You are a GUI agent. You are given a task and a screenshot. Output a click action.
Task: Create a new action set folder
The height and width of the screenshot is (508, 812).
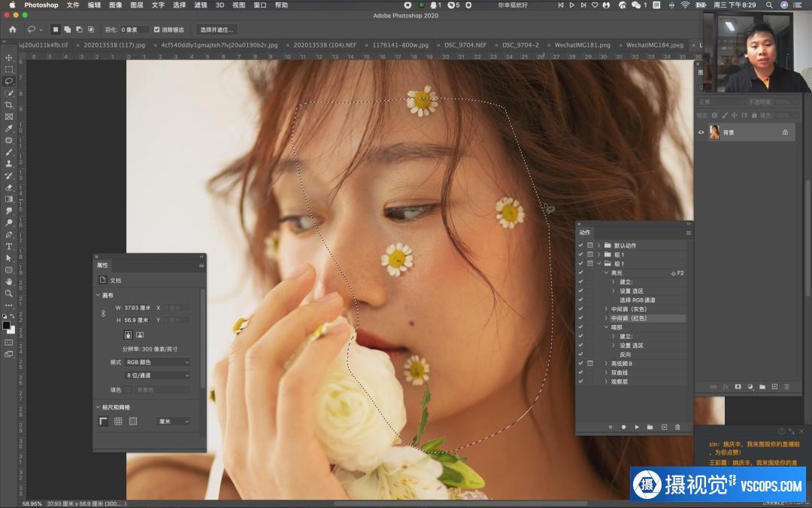pyautogui.click(x=650, y=427)
